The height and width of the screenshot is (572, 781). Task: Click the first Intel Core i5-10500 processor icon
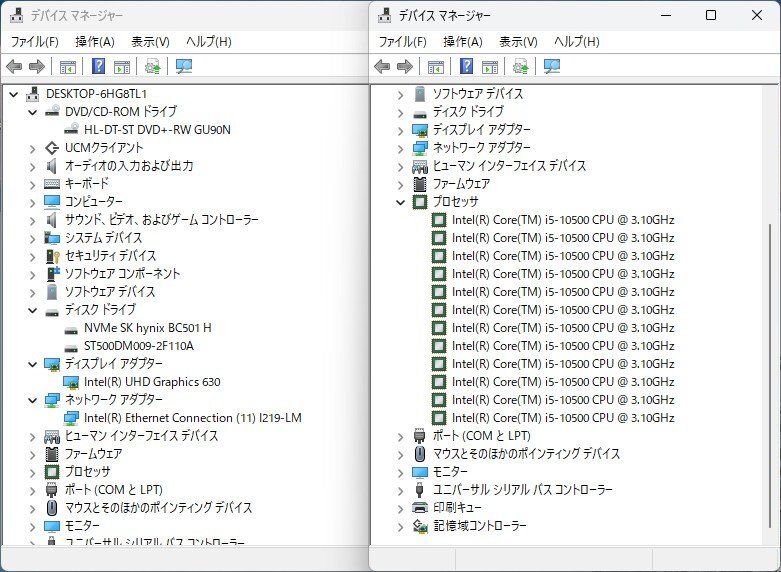tap(439, 220)
